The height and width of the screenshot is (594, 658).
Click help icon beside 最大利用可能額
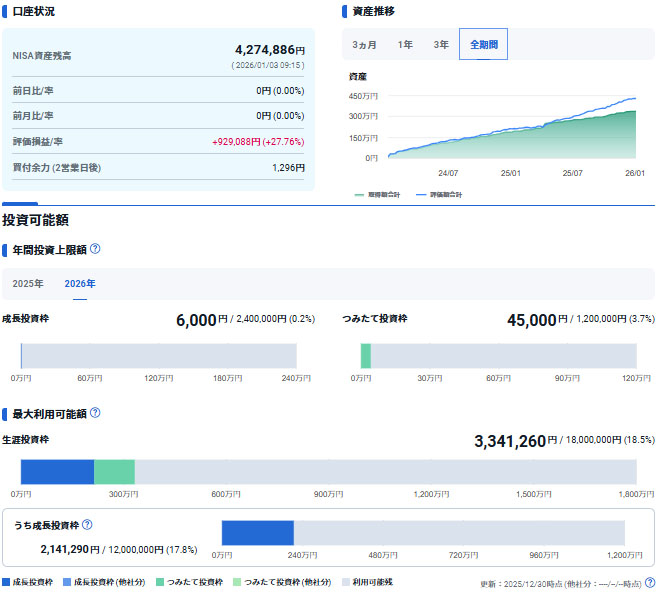click(95, 413)
